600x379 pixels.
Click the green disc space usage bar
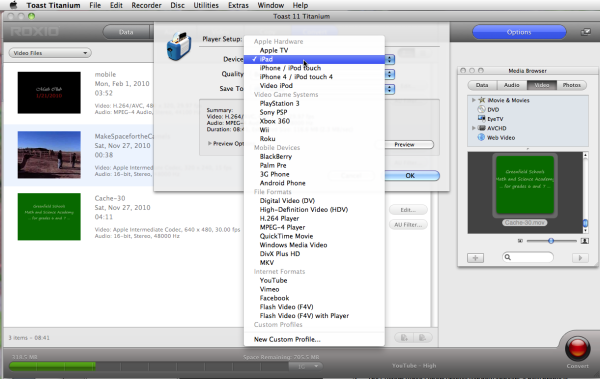tap(52, 366)
